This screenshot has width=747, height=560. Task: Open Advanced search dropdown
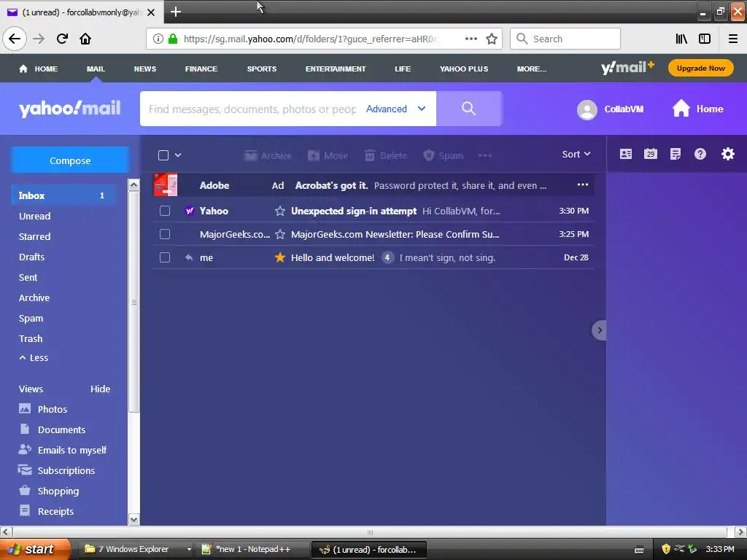tap(396, 109)
